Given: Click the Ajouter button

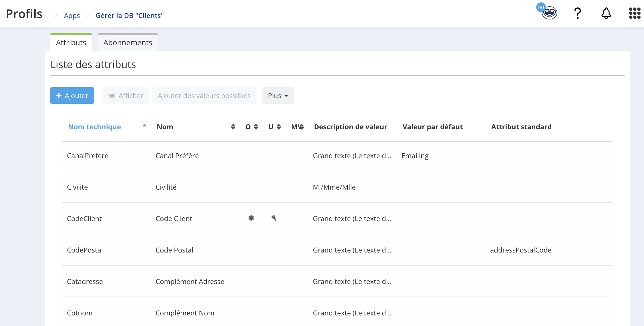Looking at the screenshot, I should tap(72, 96).
